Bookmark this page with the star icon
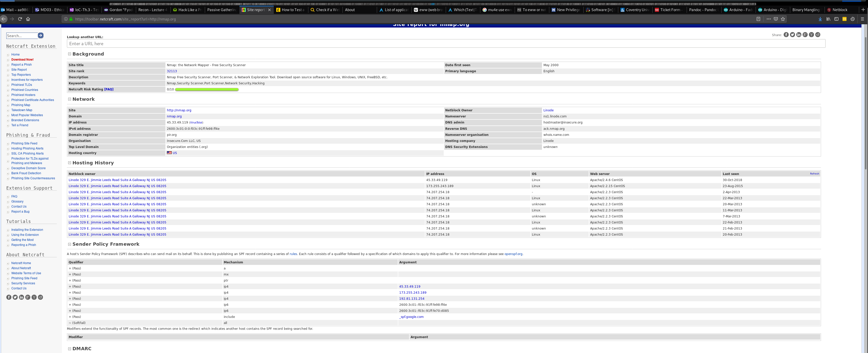The width and height of the screenshot is (868, 353). click(783, 19)
